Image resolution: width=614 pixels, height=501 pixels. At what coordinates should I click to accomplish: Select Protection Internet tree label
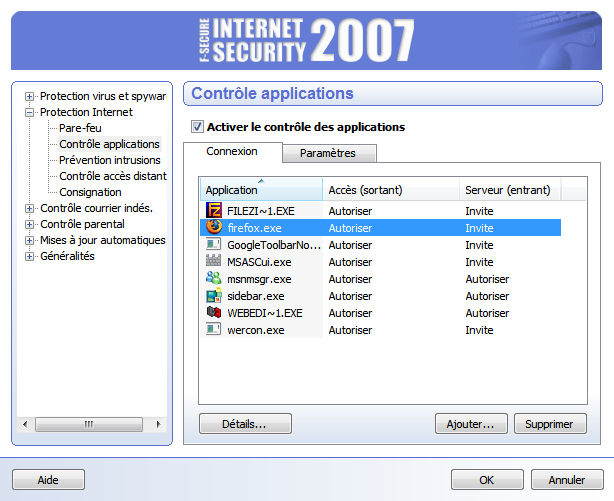click(86, 112)
